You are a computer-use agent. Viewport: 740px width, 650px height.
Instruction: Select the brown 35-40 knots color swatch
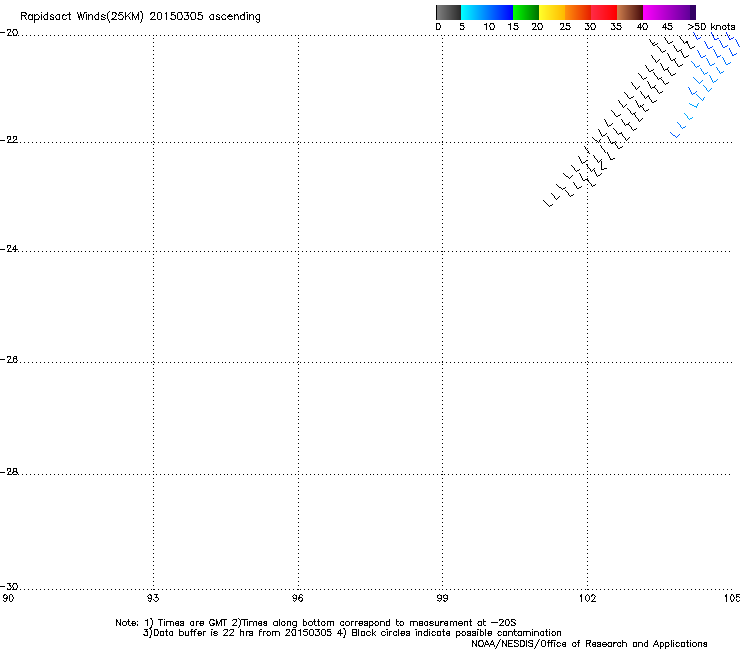tap(630, 12)
